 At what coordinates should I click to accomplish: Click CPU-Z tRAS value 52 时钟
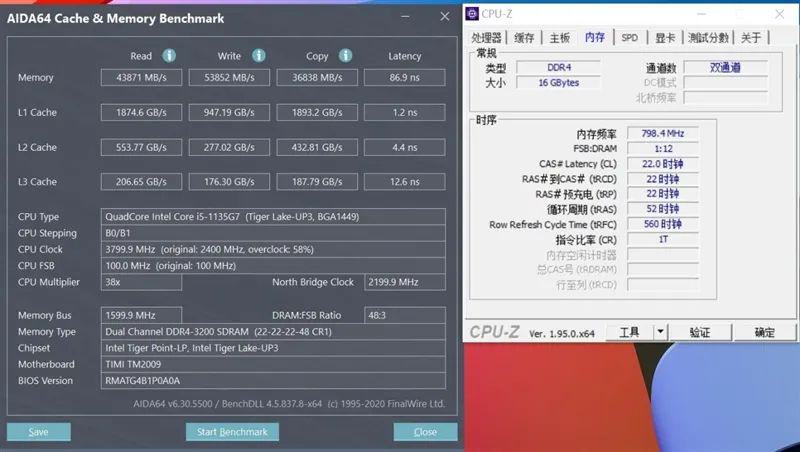(x=663, y=209)
